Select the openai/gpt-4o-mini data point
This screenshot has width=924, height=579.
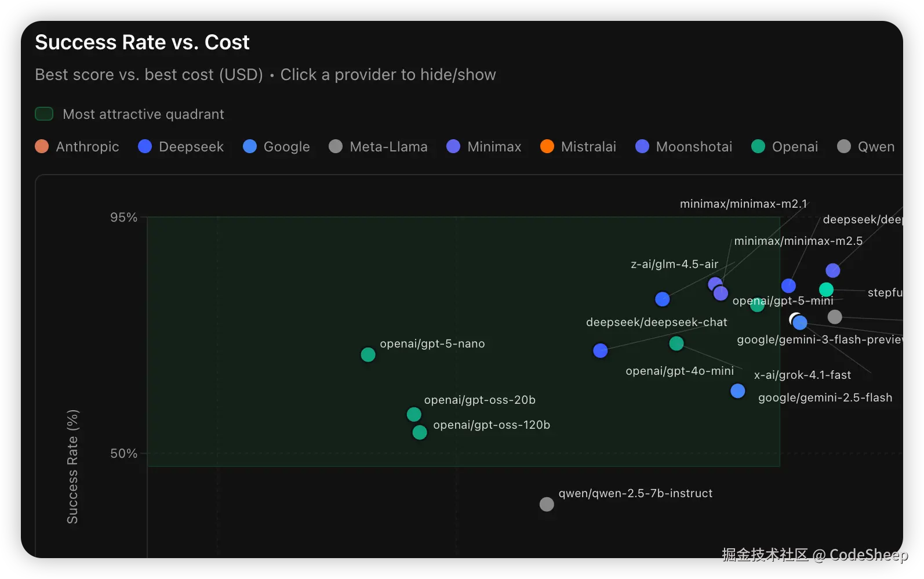(676, 343)
